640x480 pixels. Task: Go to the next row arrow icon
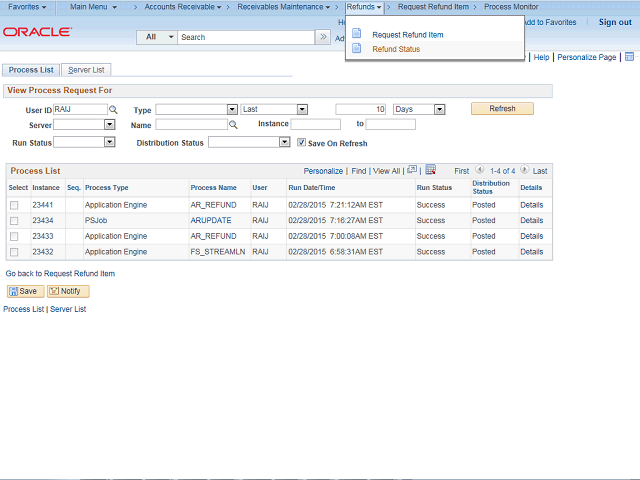point(524,171)
